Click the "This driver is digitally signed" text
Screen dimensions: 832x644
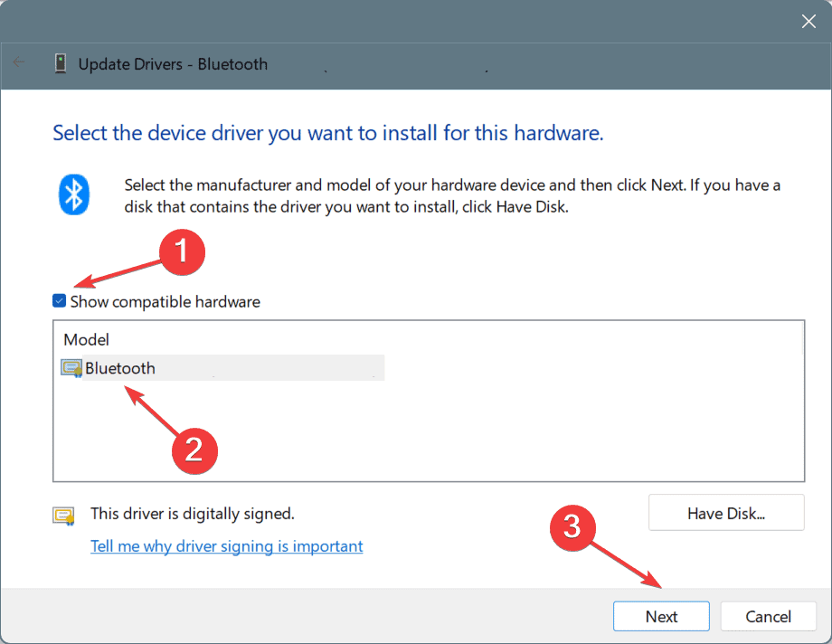point(192,514)
